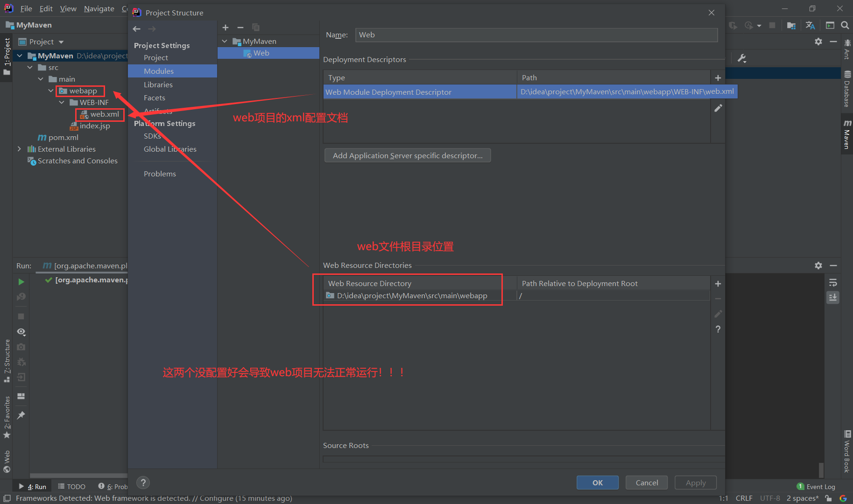Click the add module plus icon
This screenshot has height=504, width=853.
pos(226,28)
